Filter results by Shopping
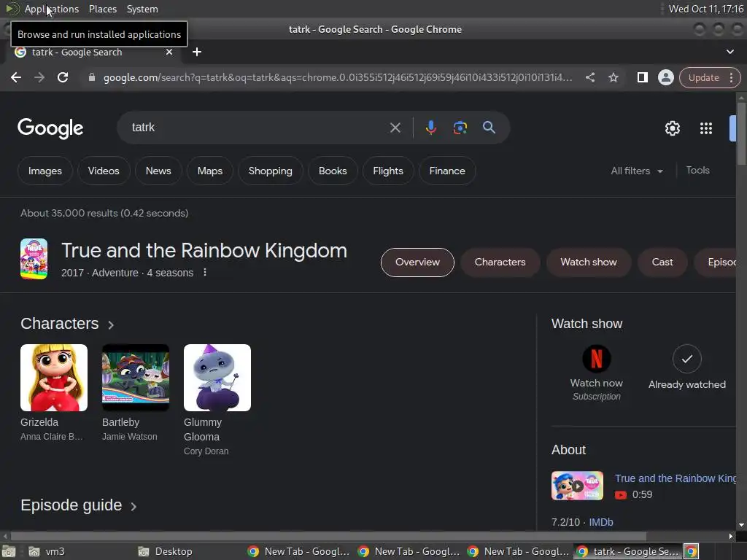The width and height of the screenshot is (747, 560). (x=270, y=171)
